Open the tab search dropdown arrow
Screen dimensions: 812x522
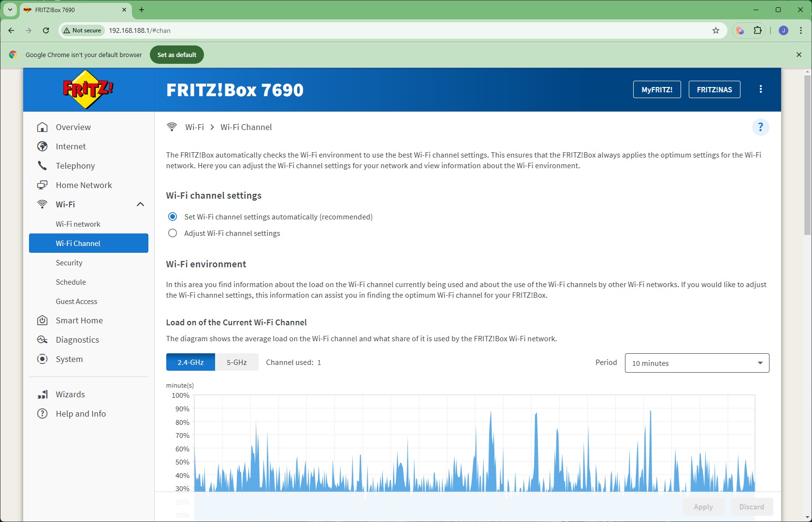pyautogui.click(x=10, y=10)
